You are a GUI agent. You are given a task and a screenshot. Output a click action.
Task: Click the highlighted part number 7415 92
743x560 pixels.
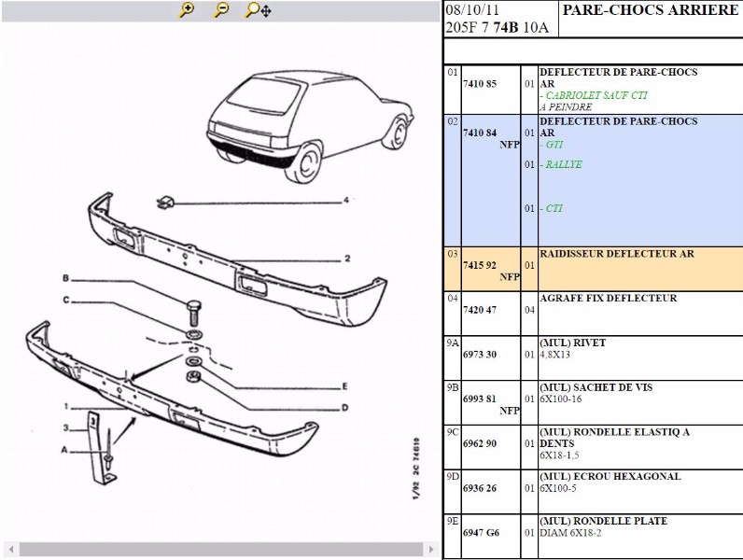coord(480,266)
